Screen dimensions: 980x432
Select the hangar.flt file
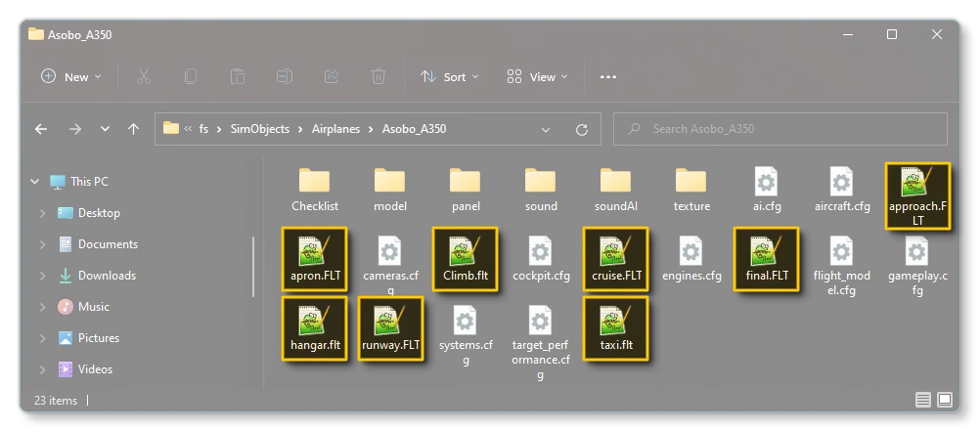[314, 328]
